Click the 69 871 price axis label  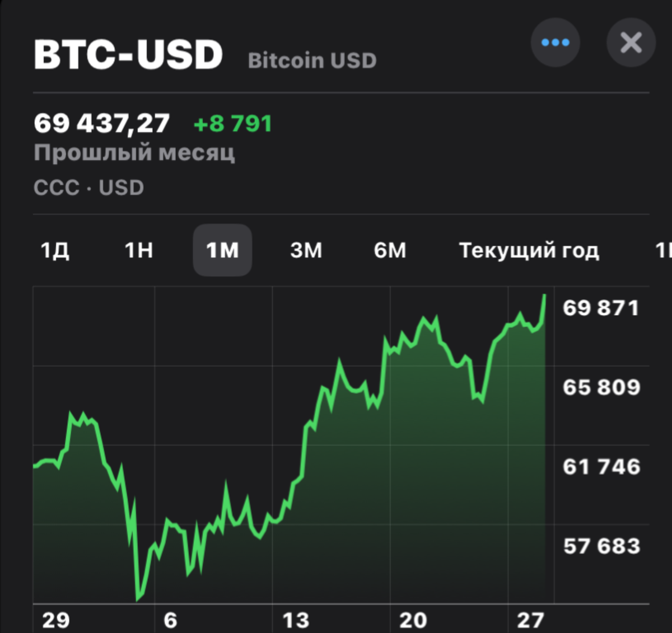click(601, 307)
